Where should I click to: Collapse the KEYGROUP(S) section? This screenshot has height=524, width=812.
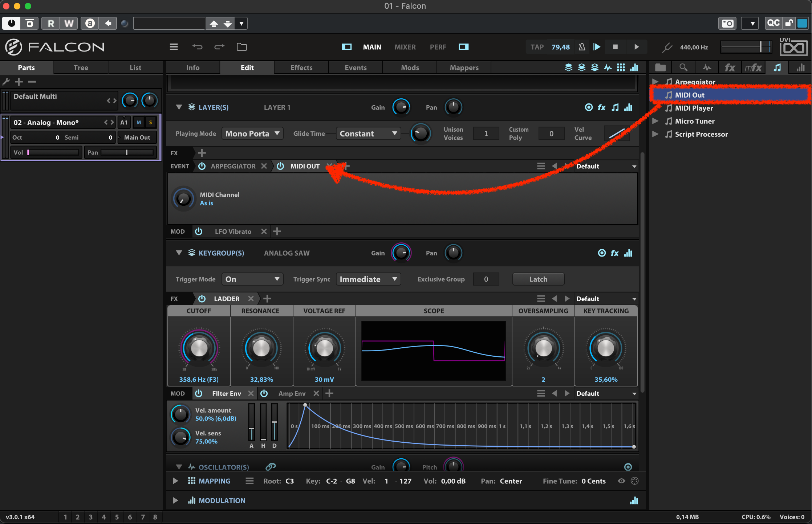[x=179, y=253]
